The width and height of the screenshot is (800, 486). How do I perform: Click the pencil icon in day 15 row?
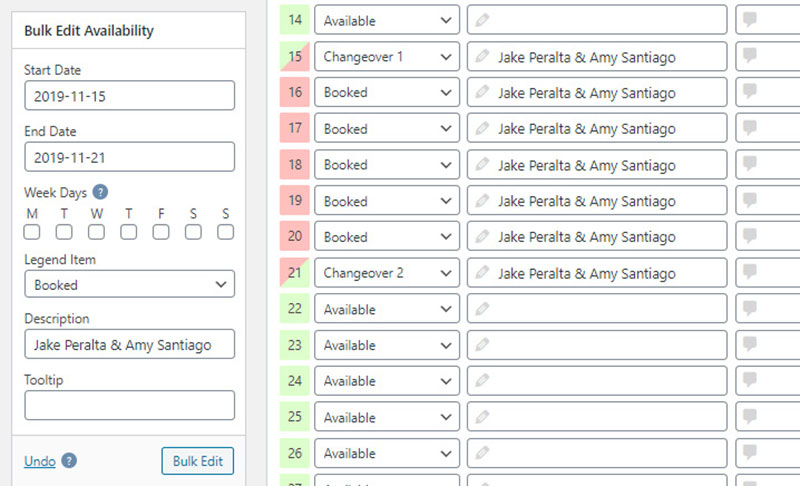[x=482, y=56]
